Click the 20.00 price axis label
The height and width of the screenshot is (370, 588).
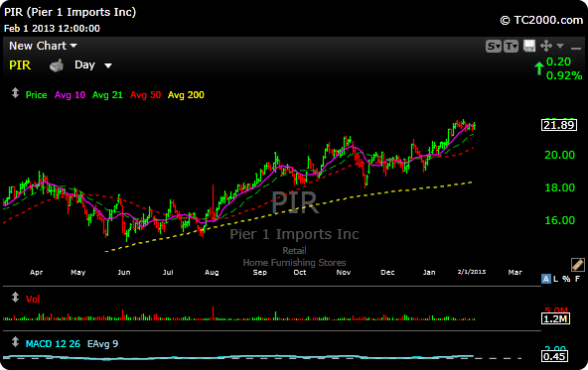coord(559,155)
